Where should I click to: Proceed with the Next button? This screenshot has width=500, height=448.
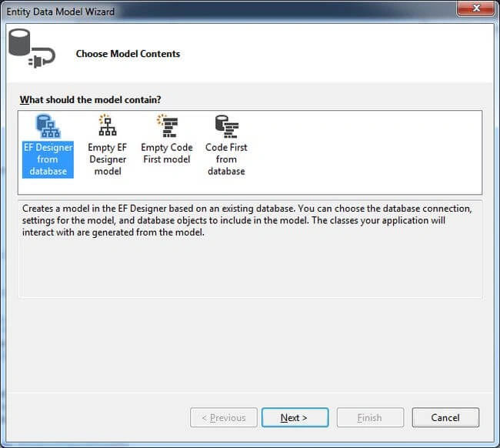click(295, 417)
